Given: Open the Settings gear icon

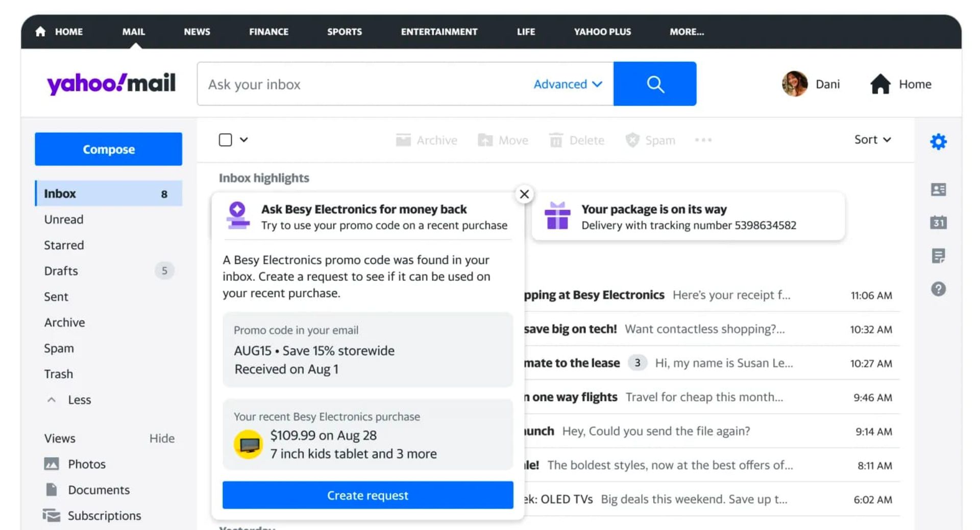Looking at the screenshot, I should click(x=939, y=141).
